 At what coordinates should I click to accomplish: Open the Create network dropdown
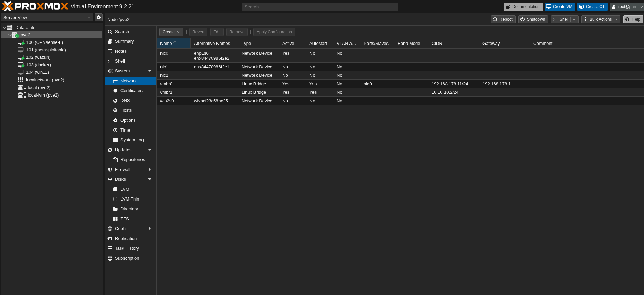(171, 32)
